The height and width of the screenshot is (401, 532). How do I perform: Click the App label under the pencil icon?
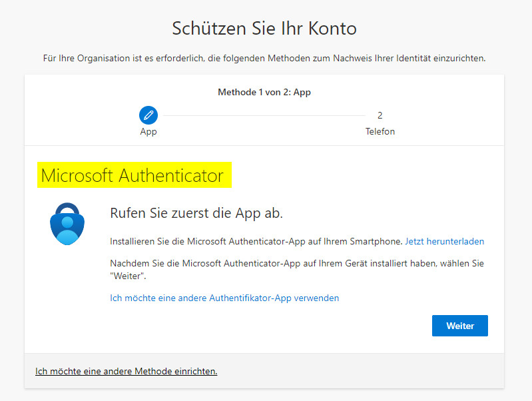coord(148,132)
